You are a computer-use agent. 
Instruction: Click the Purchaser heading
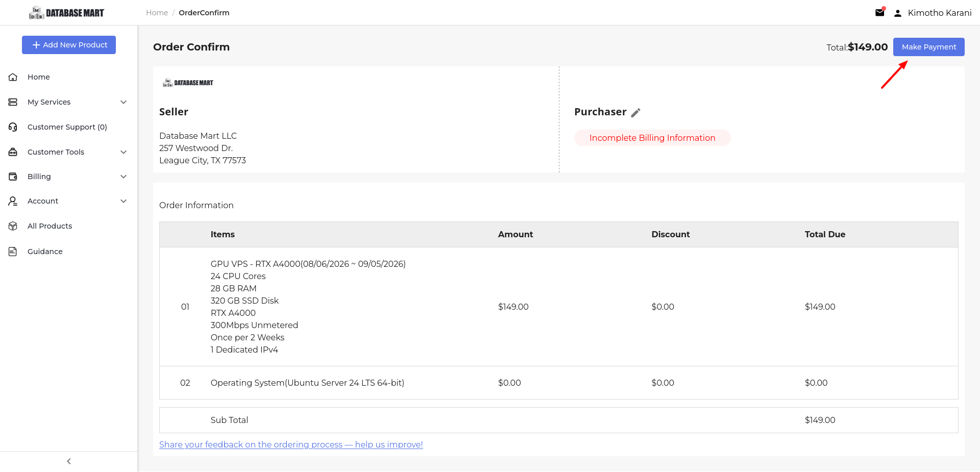600,112
